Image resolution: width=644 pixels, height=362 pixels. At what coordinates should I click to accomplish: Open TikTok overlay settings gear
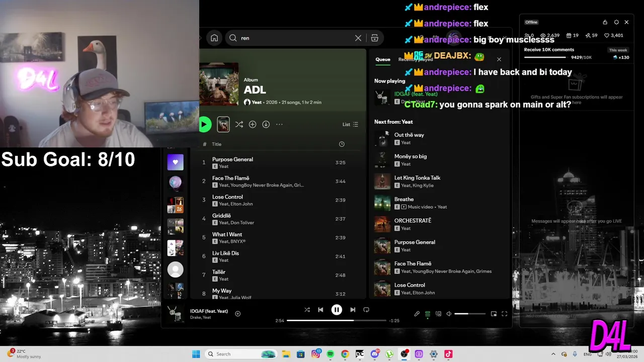pos(616,22)
